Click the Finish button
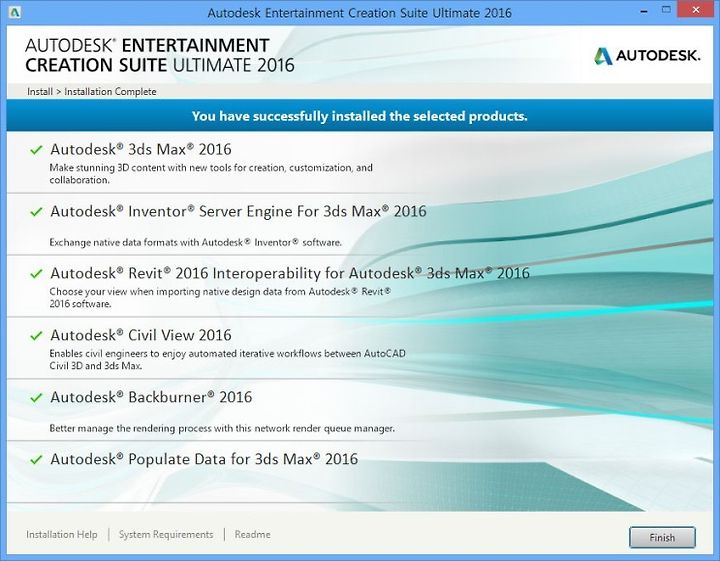The width and height of the screenshot is (720, 561). (662, 537)
